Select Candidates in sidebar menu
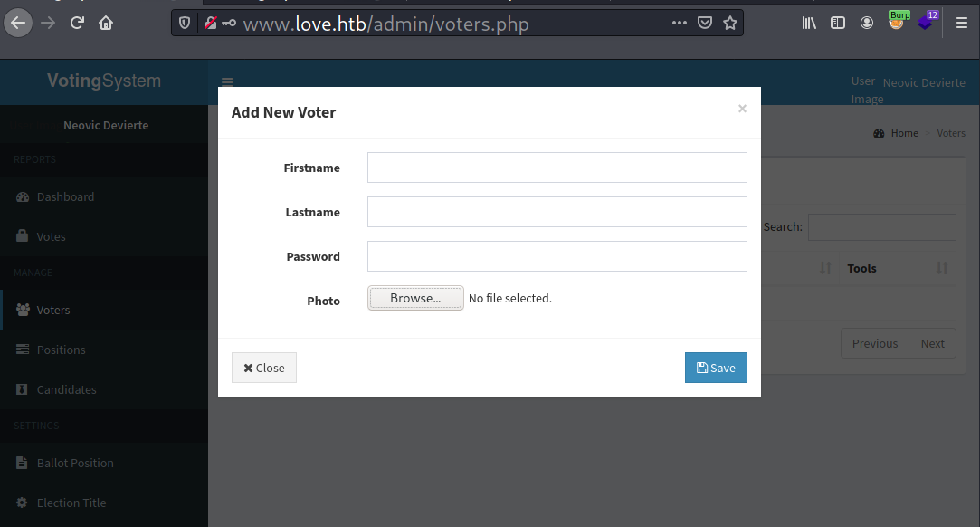Viewport: 980px width, 527px height. pyautogui.click(x=66, y=389)
